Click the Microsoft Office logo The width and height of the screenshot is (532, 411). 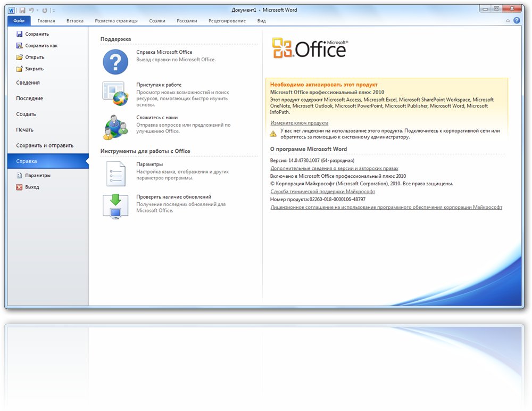(310, 48)
